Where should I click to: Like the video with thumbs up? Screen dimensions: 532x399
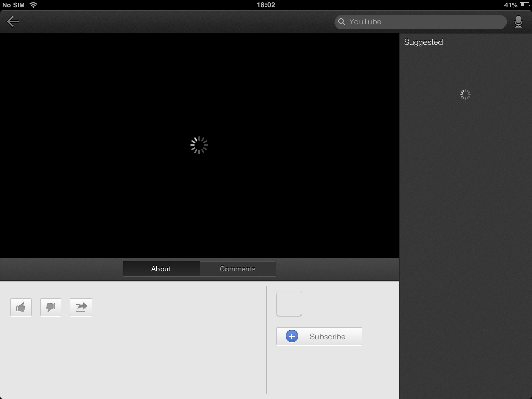(21, 308)
